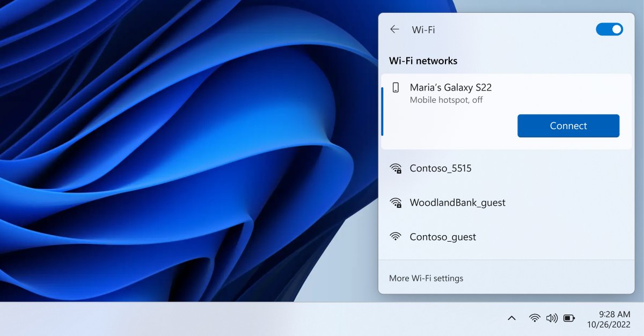644x336 pixels.
Task: Open More Wi-Fi settings
Action: pos(427,278)
